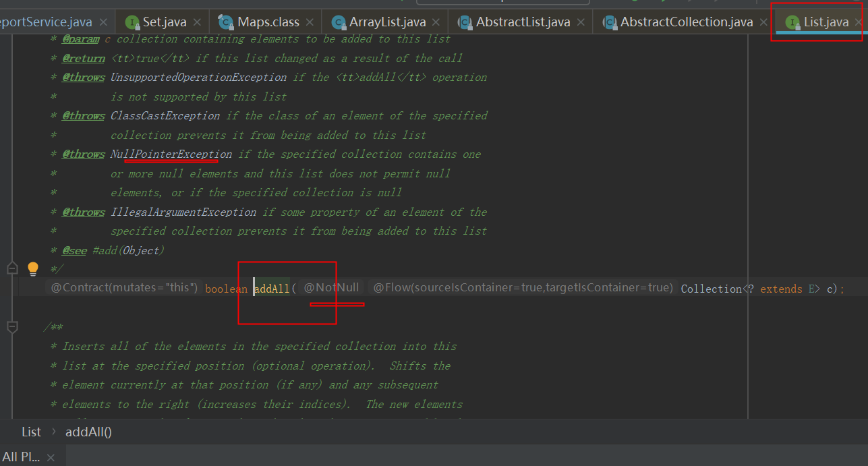Click the @return Javadoc tag link

(83, 58)
